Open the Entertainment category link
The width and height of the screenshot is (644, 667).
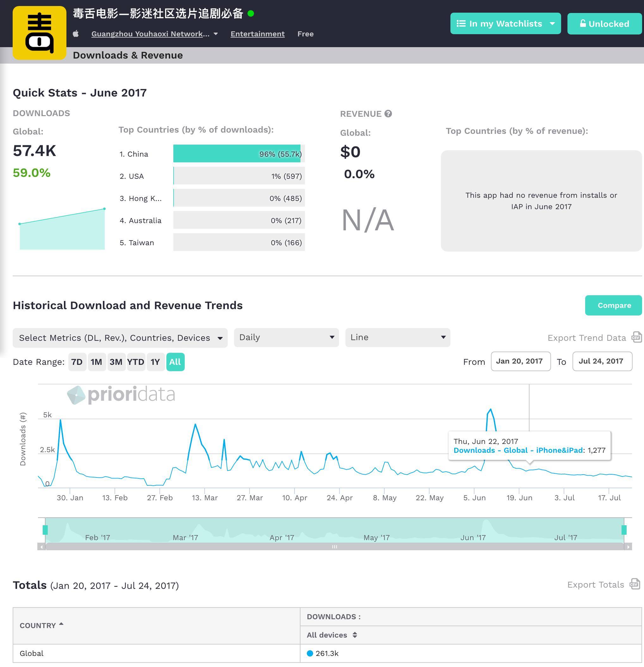click(x=257, y=34)
